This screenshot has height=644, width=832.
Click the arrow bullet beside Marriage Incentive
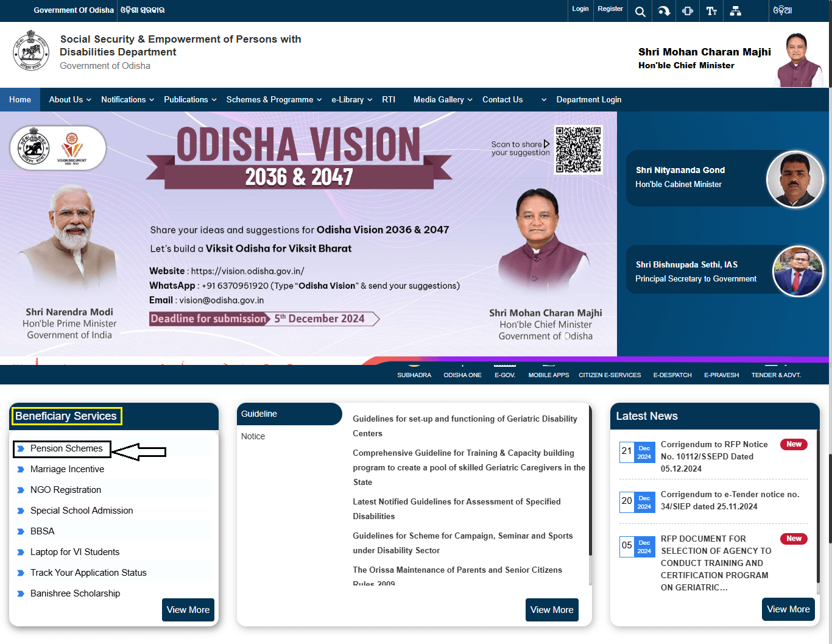point(21,469)
